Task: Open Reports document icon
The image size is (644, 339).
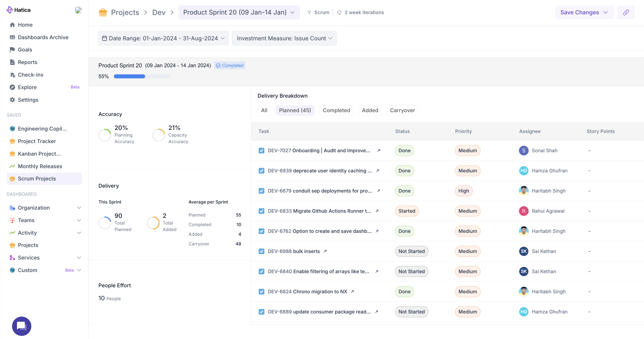Action: (x=12, y=62)
